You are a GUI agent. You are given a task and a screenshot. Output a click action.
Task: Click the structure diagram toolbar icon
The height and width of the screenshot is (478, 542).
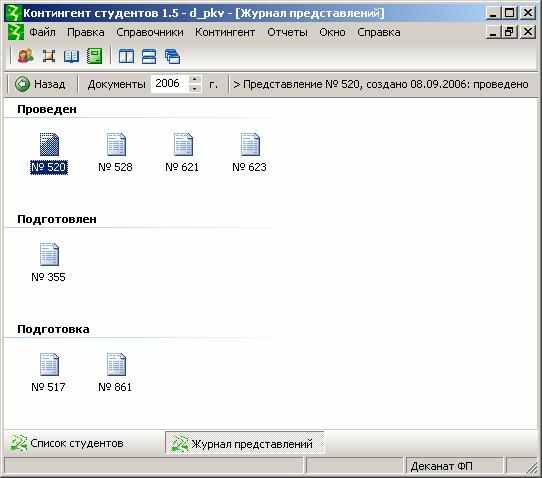49,56
